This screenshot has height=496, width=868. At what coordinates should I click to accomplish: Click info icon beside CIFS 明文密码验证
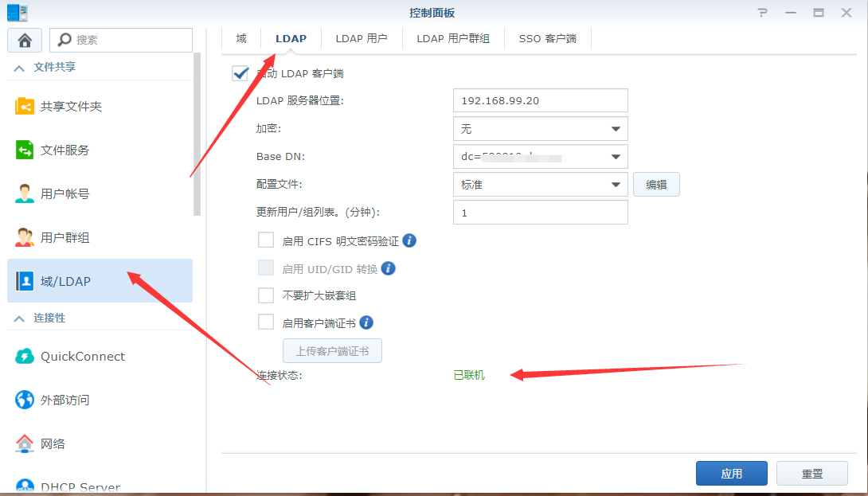point(409,240)
